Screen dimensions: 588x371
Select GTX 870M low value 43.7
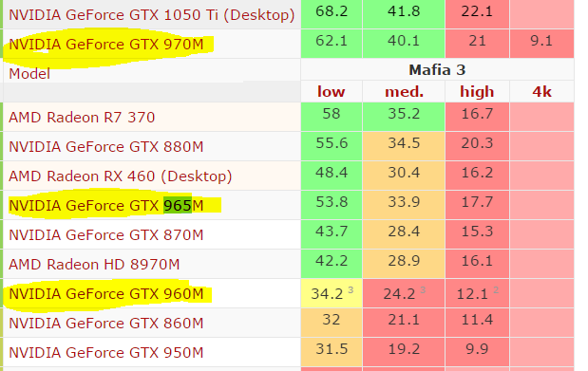[x=332, y=232]
